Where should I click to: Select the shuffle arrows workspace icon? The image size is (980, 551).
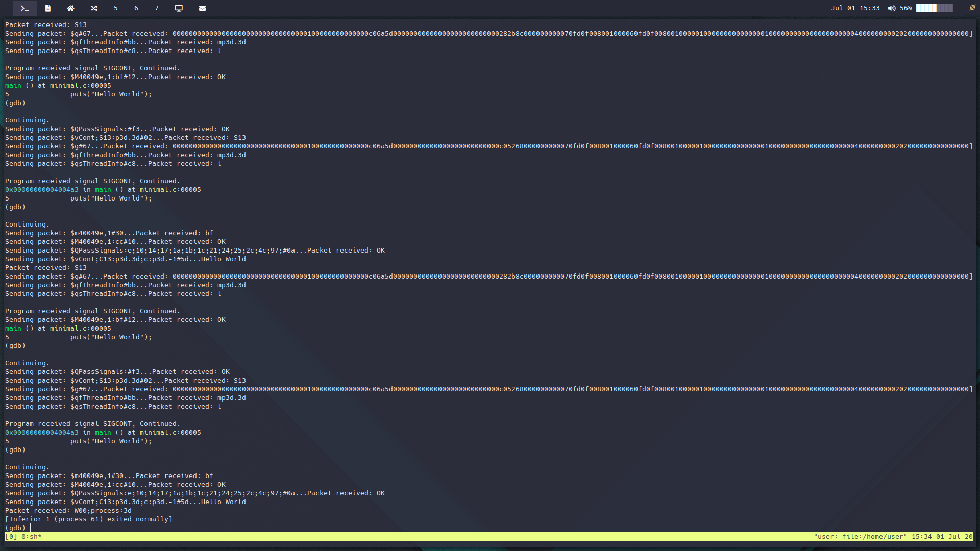[94, 8]
